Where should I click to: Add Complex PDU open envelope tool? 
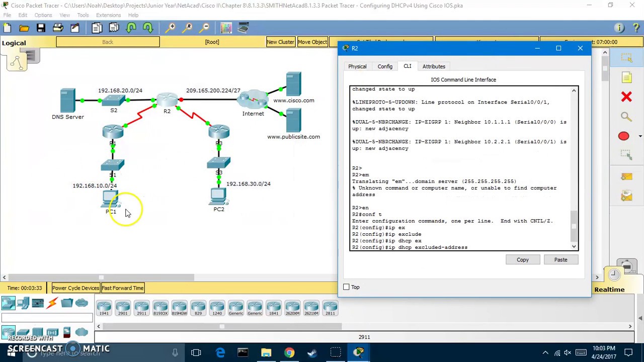pyautogui.click(x=626, y=195)
